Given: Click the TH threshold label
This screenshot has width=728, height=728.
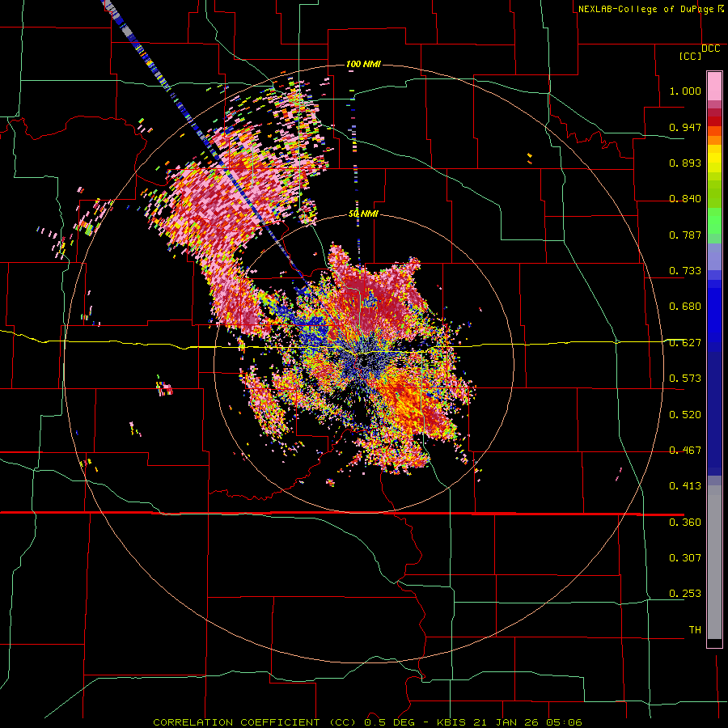Looking at the screenshot, I should pos(695,630).
